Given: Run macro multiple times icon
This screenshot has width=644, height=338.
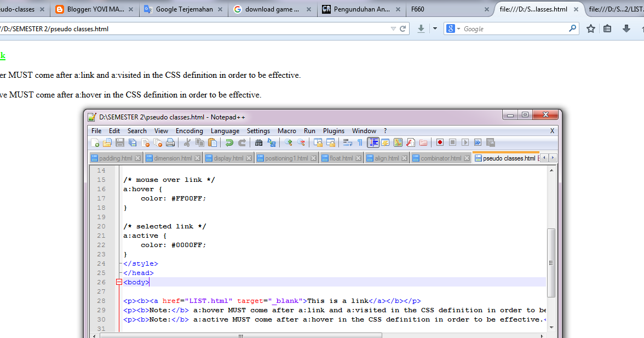Looking at the screenshot, I should 478,142.
